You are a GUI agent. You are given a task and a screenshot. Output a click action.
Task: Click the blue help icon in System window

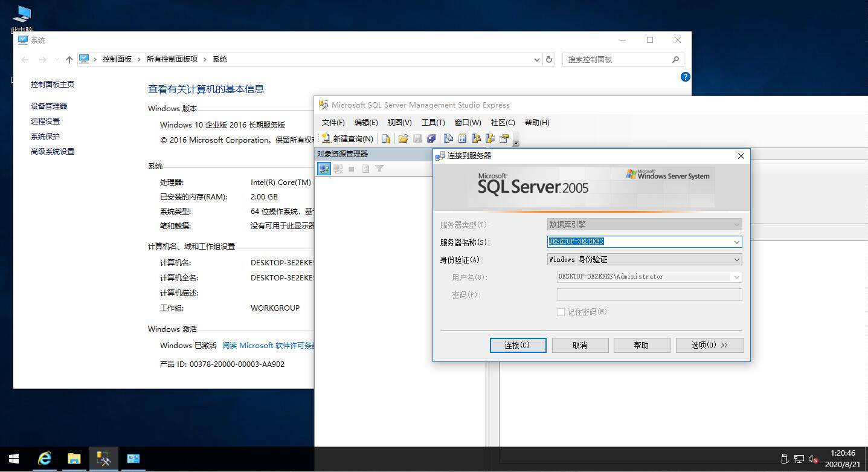[685, 77]
